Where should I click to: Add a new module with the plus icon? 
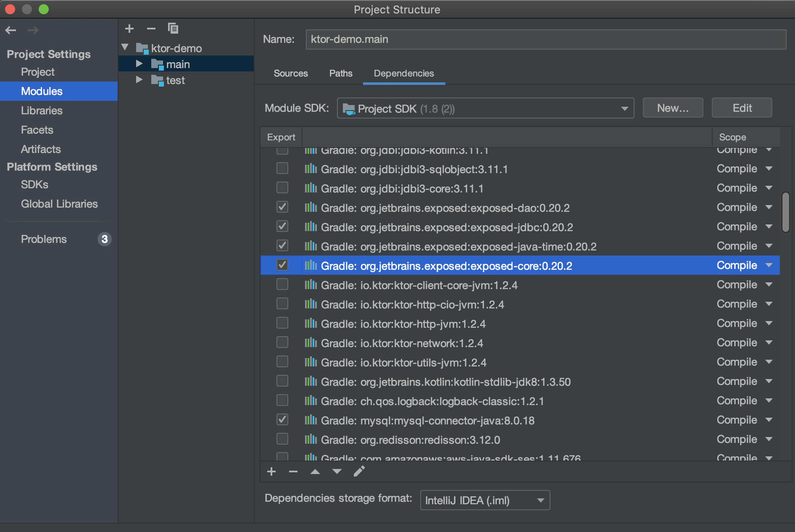[129, 29]
